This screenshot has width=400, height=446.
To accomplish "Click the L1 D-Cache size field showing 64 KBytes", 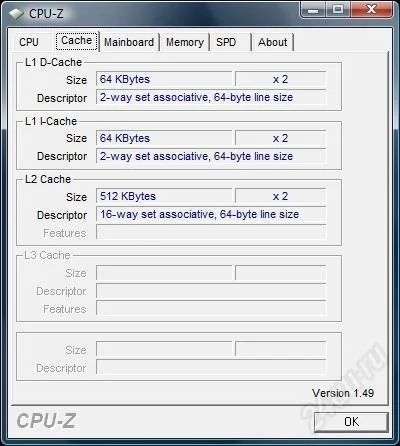I will click(164, 79).
